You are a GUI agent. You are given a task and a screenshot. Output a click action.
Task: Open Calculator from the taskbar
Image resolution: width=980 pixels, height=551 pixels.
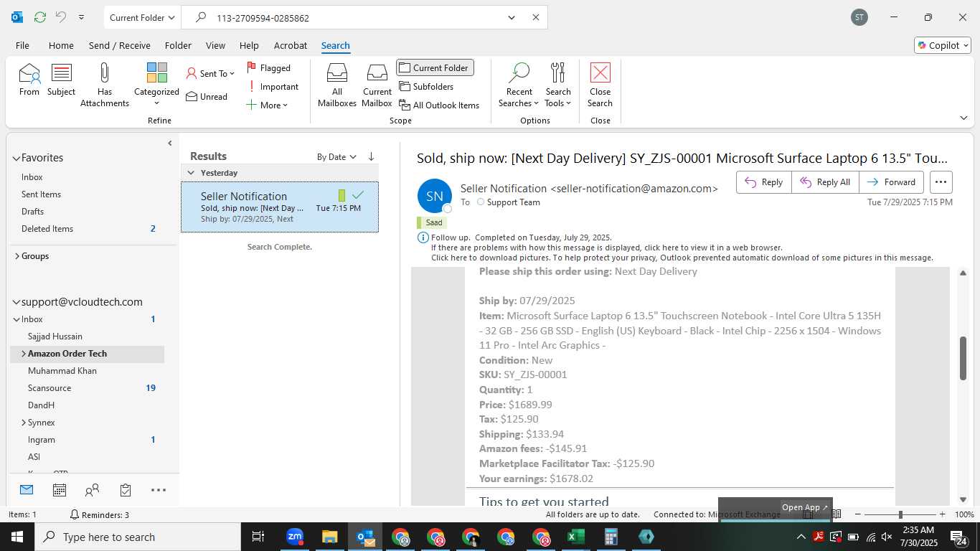[x=611, y=537]
